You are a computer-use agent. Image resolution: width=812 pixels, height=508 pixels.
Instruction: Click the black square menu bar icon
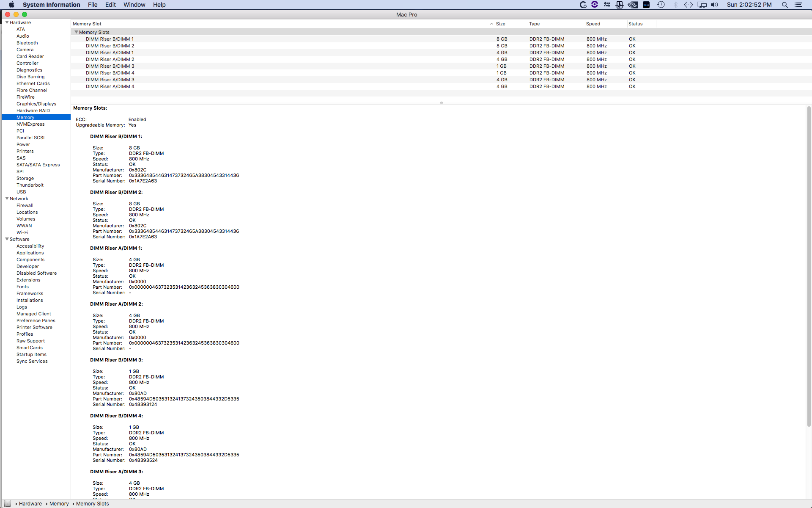tap(646, 5)
